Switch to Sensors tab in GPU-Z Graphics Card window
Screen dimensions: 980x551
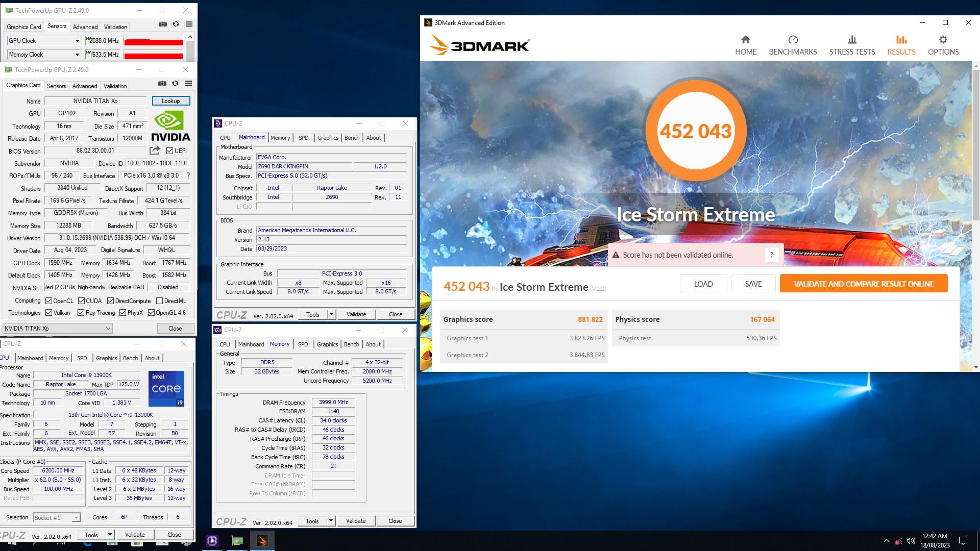coord(56,86)
